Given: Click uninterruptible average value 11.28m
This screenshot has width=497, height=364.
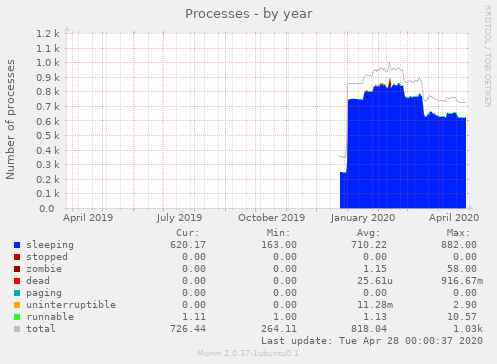Looking at the screenshot, I should point(375,305).
